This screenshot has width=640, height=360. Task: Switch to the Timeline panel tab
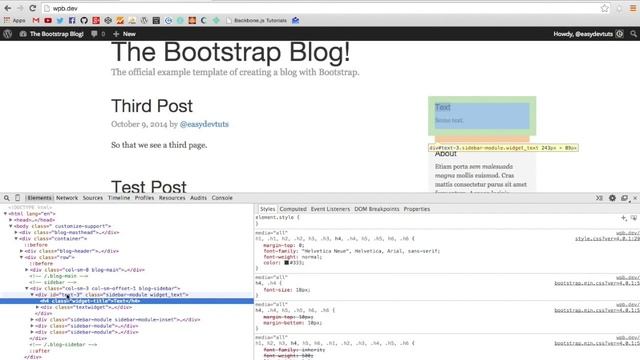tap(119, 198)
